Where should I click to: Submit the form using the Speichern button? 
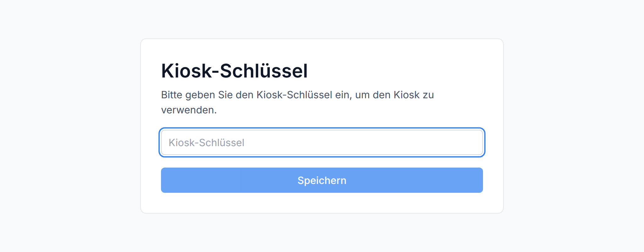[322, 180]
